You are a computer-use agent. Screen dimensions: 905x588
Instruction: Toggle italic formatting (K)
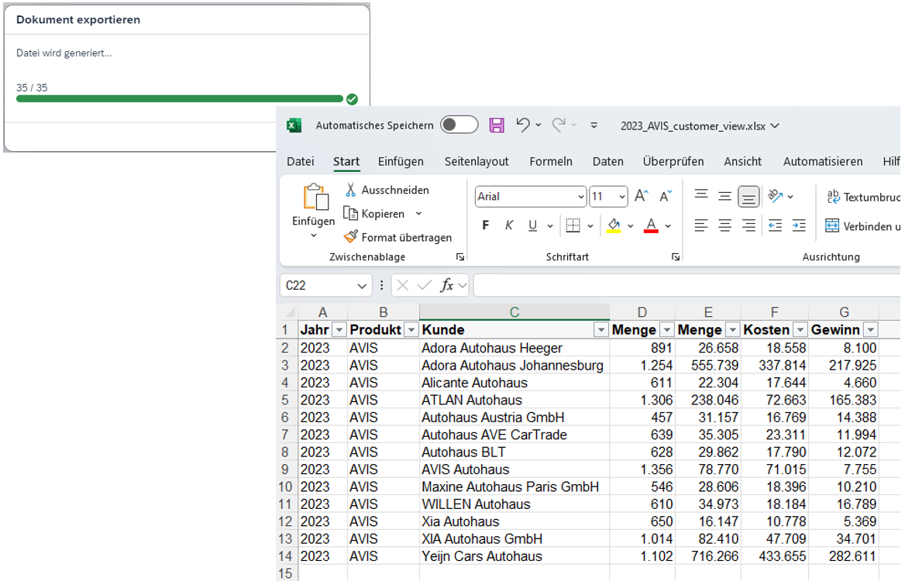[x=509, y=225]
